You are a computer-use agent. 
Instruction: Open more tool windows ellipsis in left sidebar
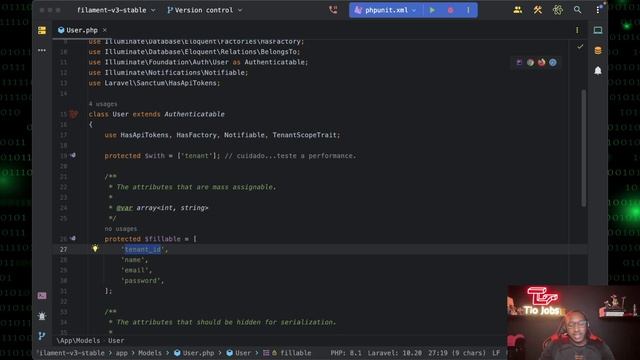pos(42,50)
